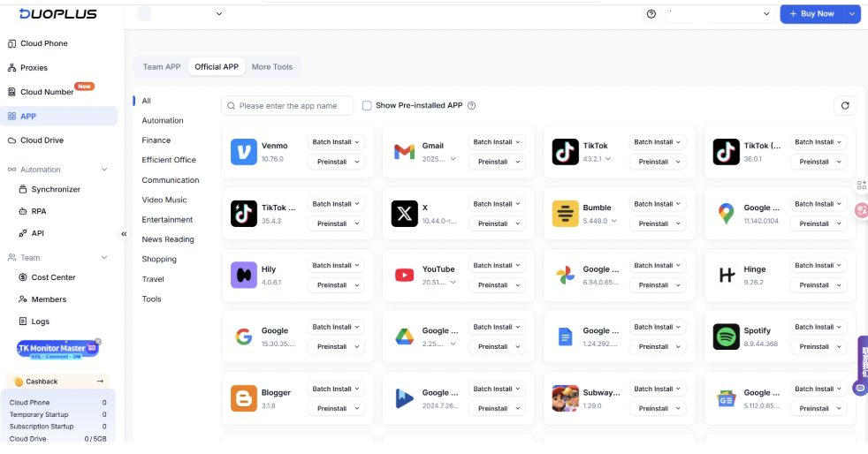Switch to the More Tools tab
868x454 pixels.
[272, 67]
